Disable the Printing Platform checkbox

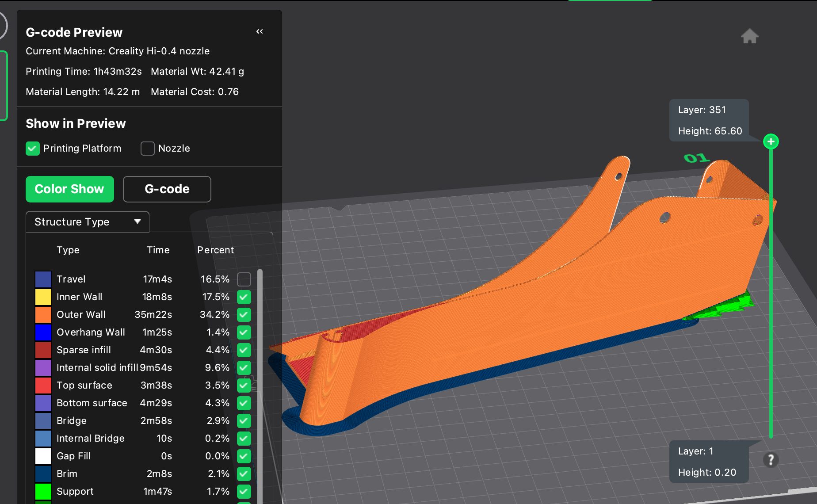coord(32,149)
